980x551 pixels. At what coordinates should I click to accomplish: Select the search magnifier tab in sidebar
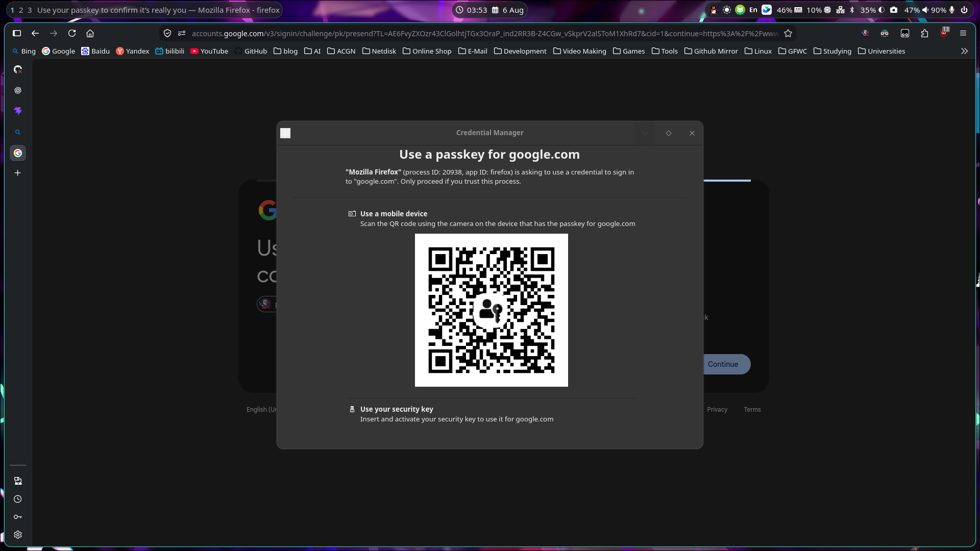click(x=18, y=132)
